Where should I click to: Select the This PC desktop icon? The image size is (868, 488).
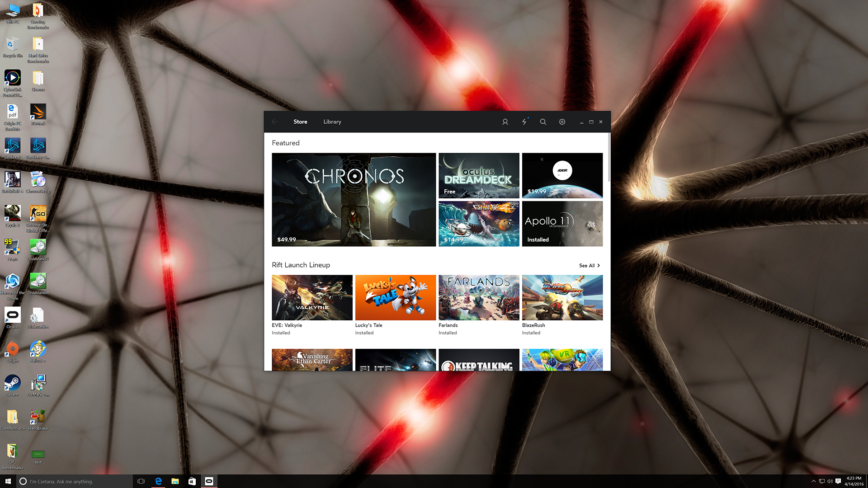click(x=13, y=14)
